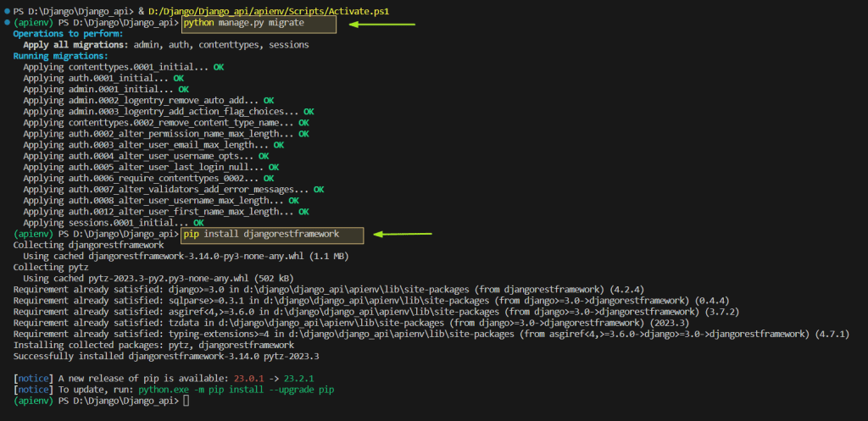Click 'Applying auth.0003_alter_user_email_max_length...' line
The width and height of the screenshot is (868, 421).
[x=153, y=145]
